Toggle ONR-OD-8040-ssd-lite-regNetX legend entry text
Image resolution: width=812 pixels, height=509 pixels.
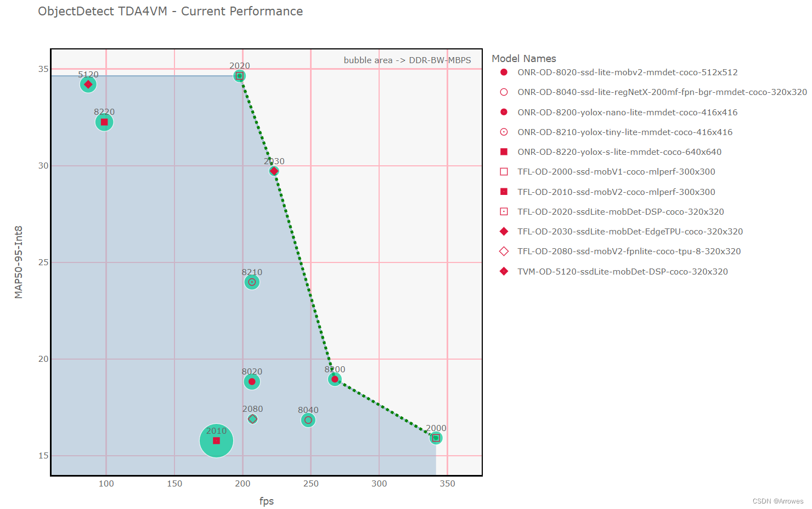[x=662, y=92]
